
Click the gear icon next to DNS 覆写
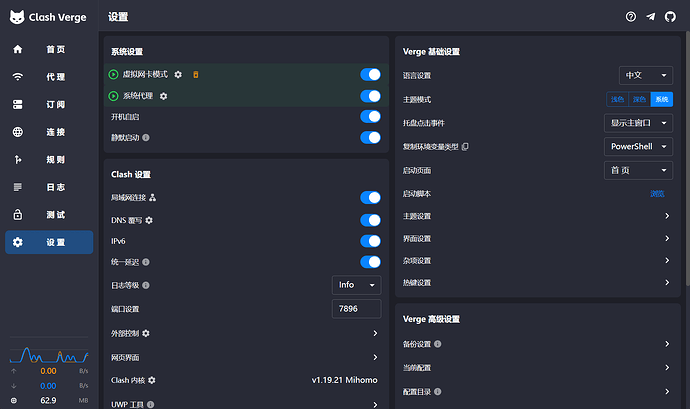[x=149, y=220]
